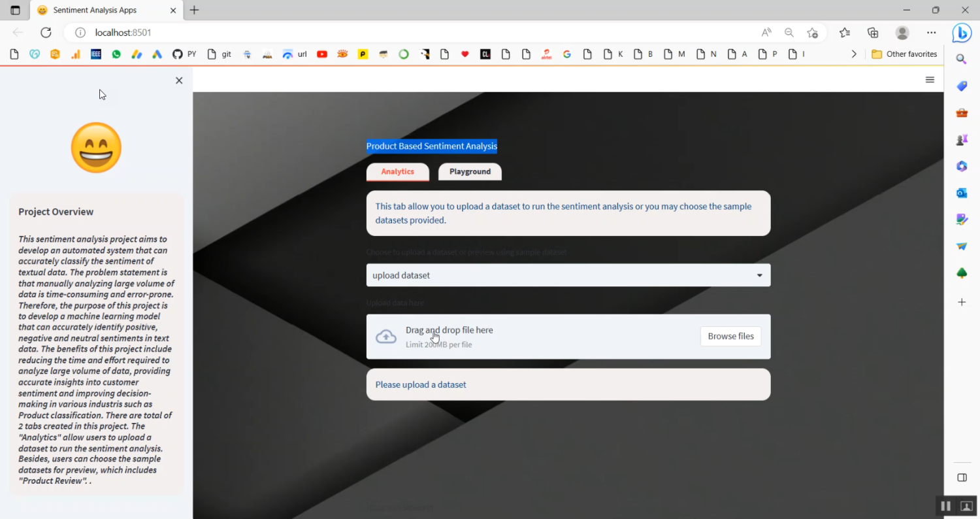The width and height of the screenshot is (980, 519).
Task: Open the yellow P bookmark
Action: [363, 54]
